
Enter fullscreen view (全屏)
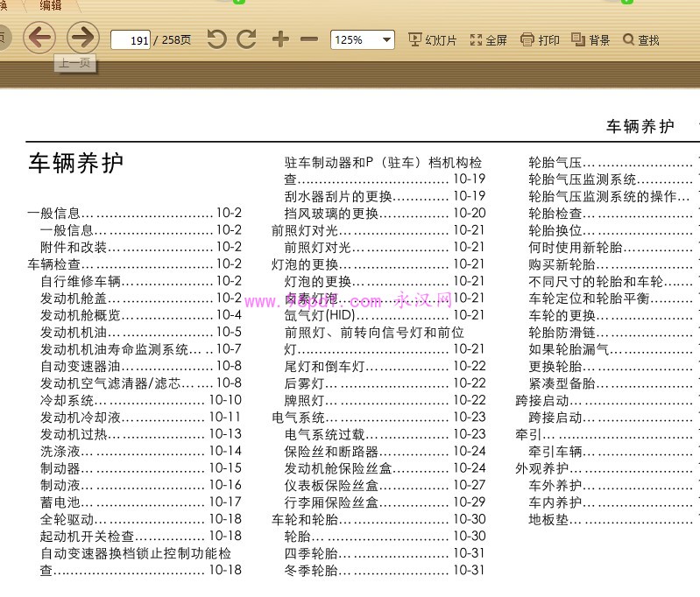489,40
